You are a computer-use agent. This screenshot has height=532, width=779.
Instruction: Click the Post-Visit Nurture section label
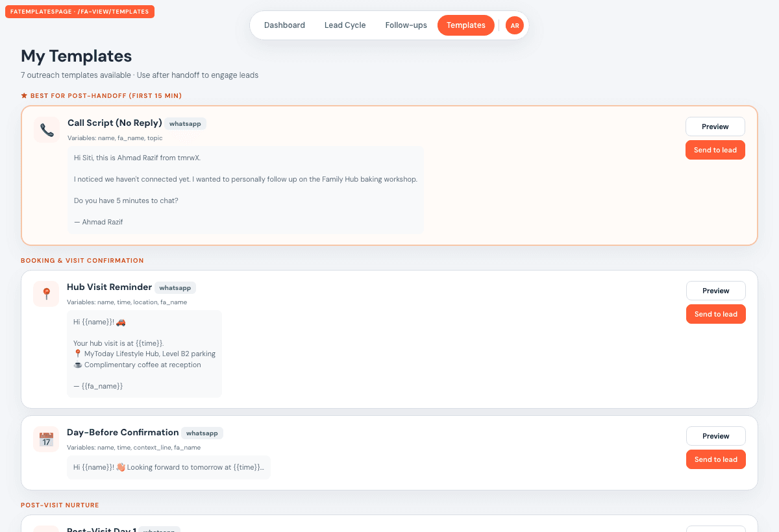[60, 505]
